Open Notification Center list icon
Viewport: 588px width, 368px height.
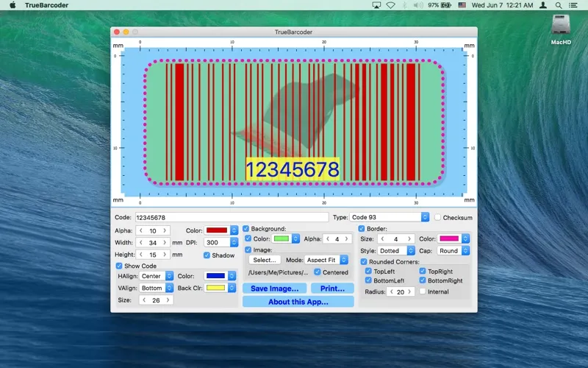(576, 5)
